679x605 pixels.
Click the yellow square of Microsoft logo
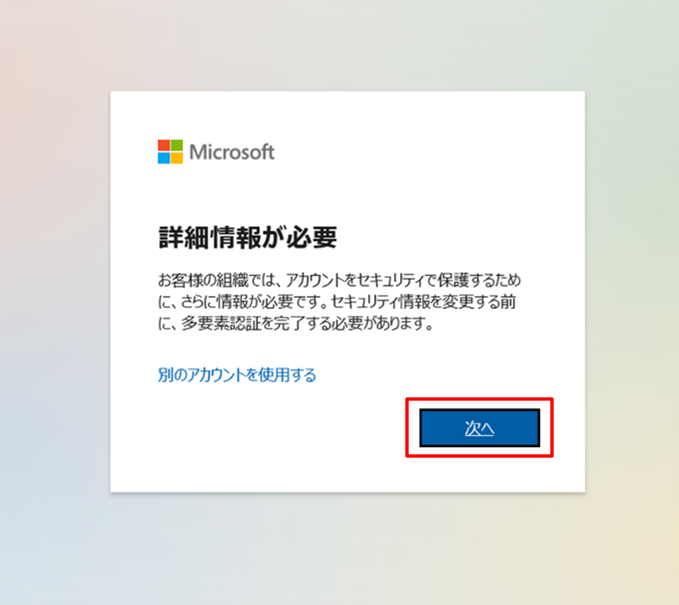pyautogui.click(x=177, y=158)
